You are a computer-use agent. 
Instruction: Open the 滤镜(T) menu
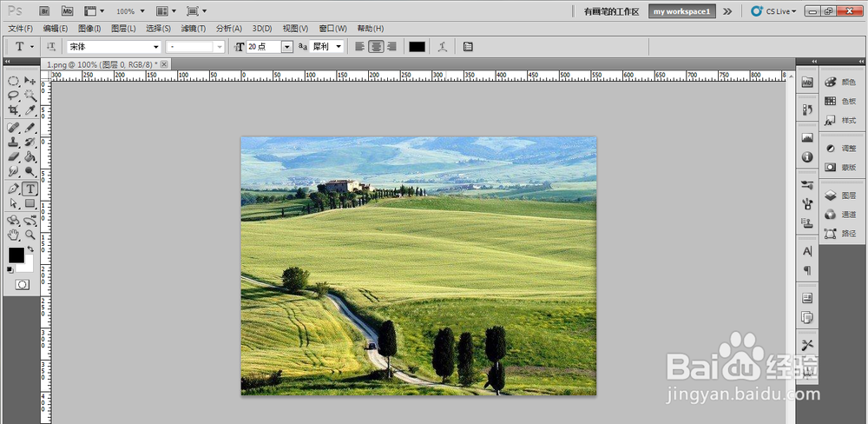pyautogui.click(x=194, y=29)
